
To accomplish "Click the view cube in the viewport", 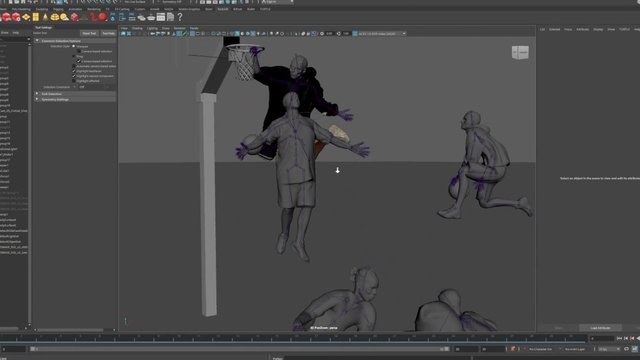I will pyautogui.click(x=520, y=52).
